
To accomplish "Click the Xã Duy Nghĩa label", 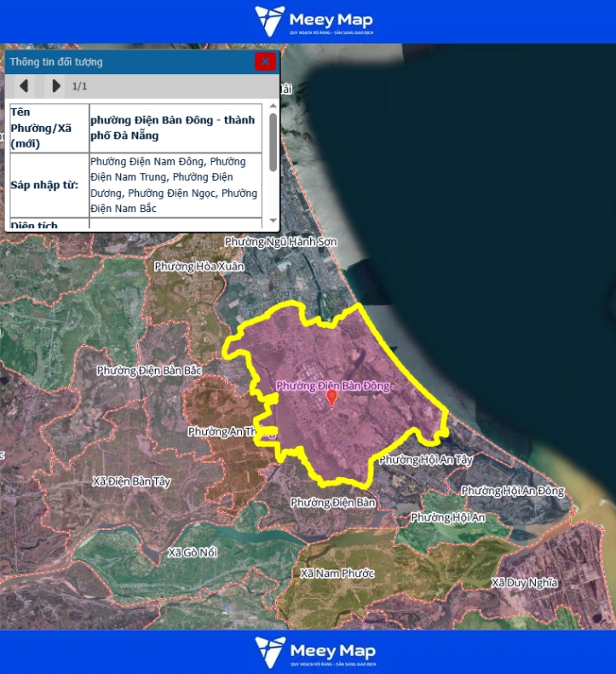I will 524,583.
